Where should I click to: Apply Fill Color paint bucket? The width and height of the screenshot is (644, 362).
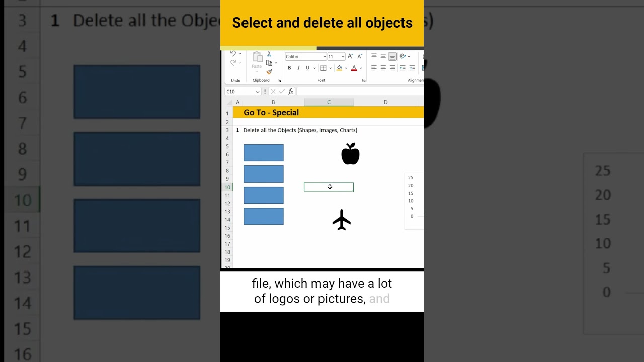click(339, 68)
